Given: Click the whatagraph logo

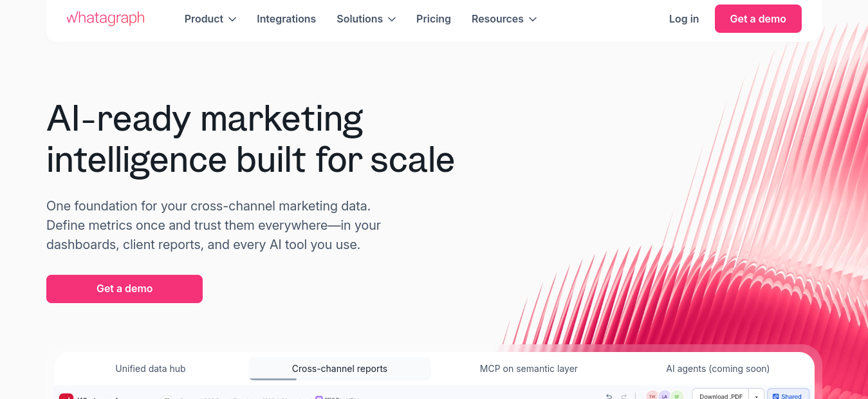Looking at the screenshot, I should (106, 19).
